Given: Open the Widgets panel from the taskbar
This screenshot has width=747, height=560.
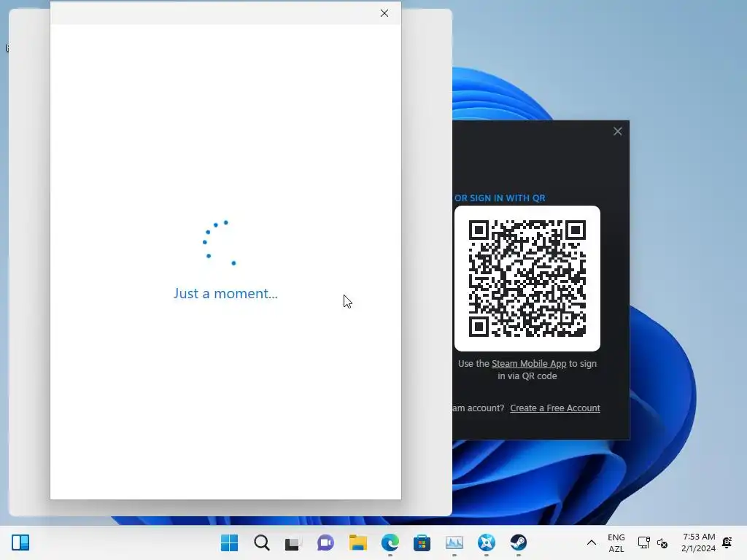Looking at the screenshot, I should [x=20, y=542].
